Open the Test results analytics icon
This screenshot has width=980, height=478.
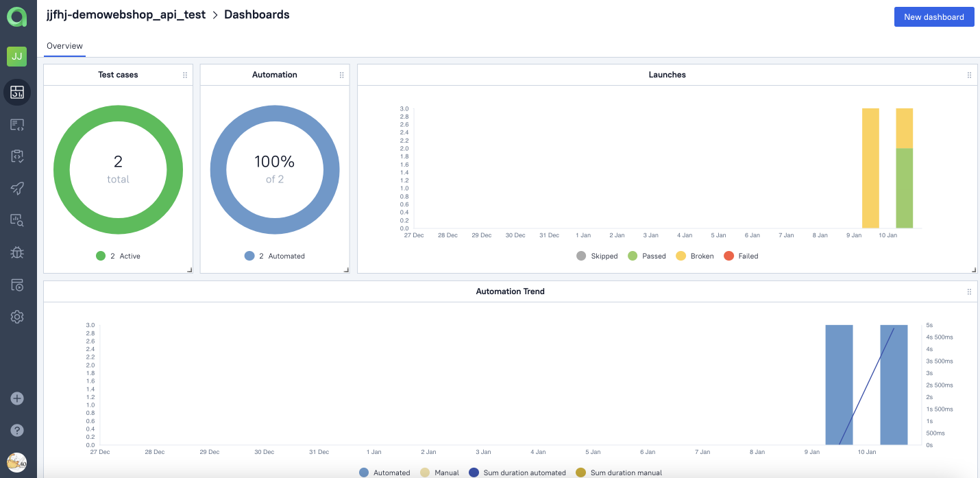coord(17,220)
